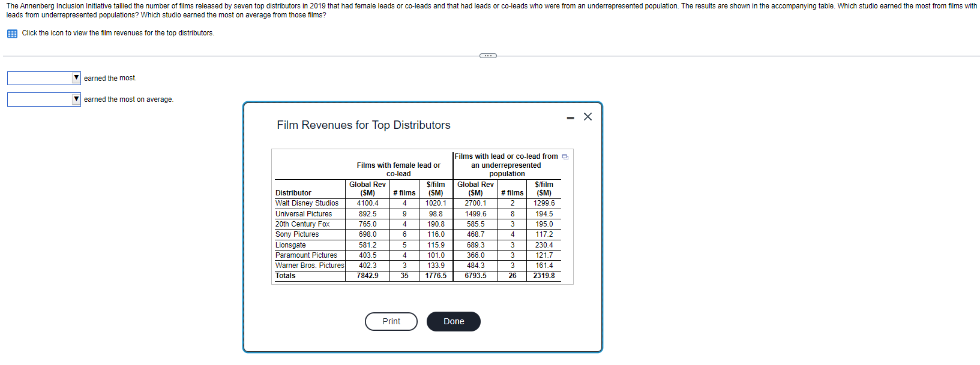The width and height of the screenshot is (980, 365).
Task: Select the Paramount Pictures row label
Action: [x=306, y=255]
